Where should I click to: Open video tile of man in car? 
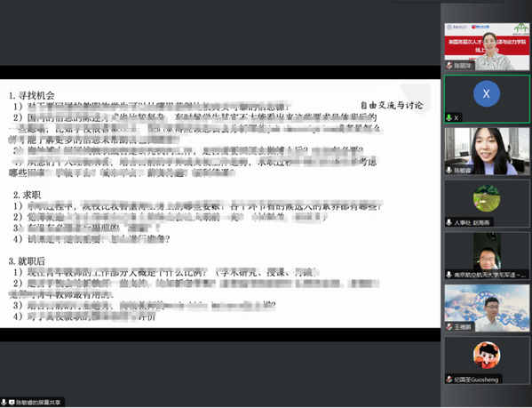[487, 256]
